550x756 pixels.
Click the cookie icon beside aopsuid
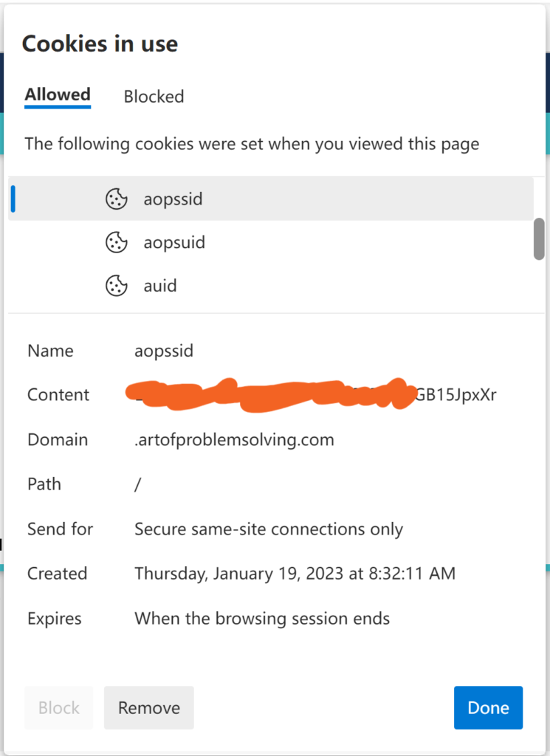pos(117,242)
